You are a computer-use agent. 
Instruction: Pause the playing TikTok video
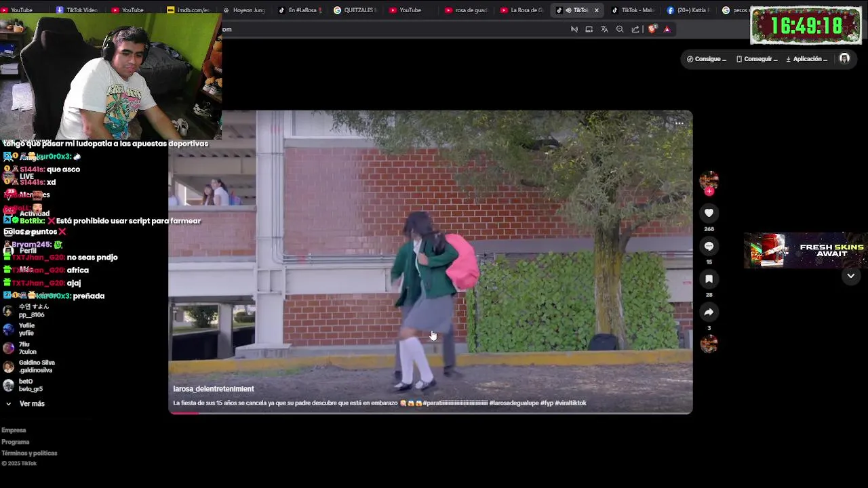coord(431,262)
